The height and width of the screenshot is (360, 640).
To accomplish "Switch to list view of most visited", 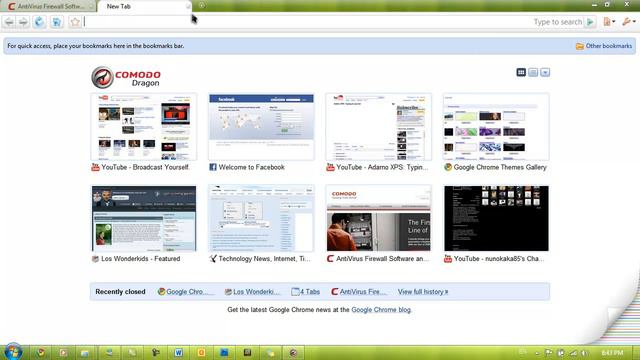I will coord(533,72).
